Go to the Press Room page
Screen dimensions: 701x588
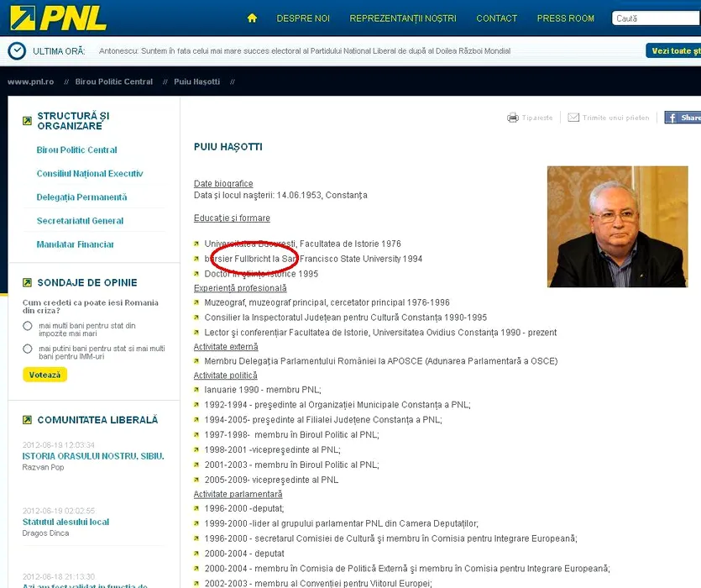(x=565, y=18)
